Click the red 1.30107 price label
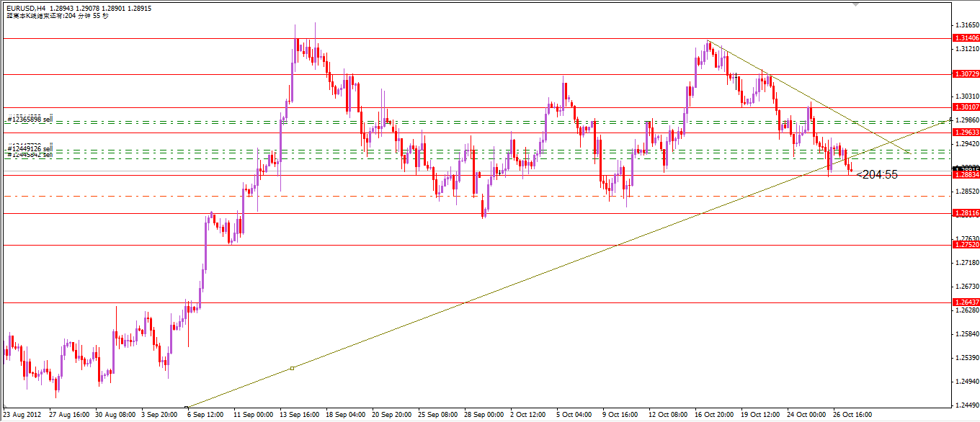Viewport: 980px width, 422px height. 966,107
